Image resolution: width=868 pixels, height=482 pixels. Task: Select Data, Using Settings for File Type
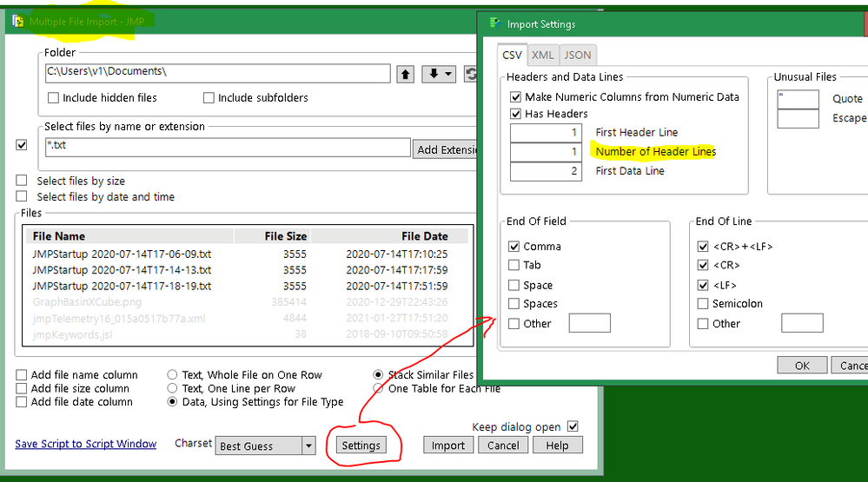[x=172, y=402]
